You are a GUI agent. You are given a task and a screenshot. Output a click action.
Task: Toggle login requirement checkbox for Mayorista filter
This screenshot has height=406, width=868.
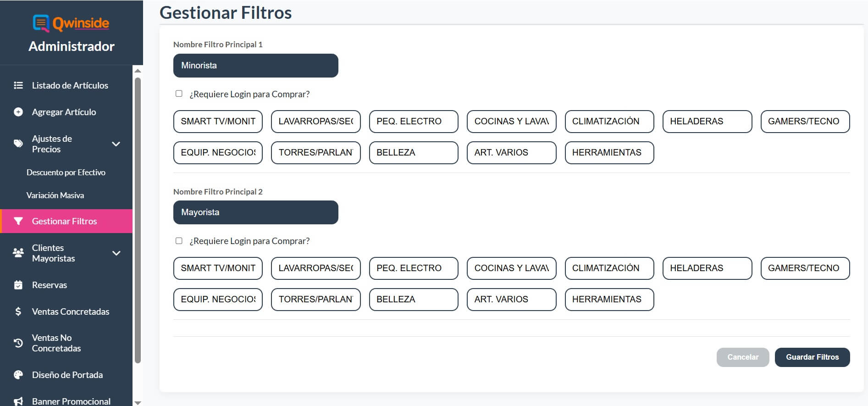point(179,241)
